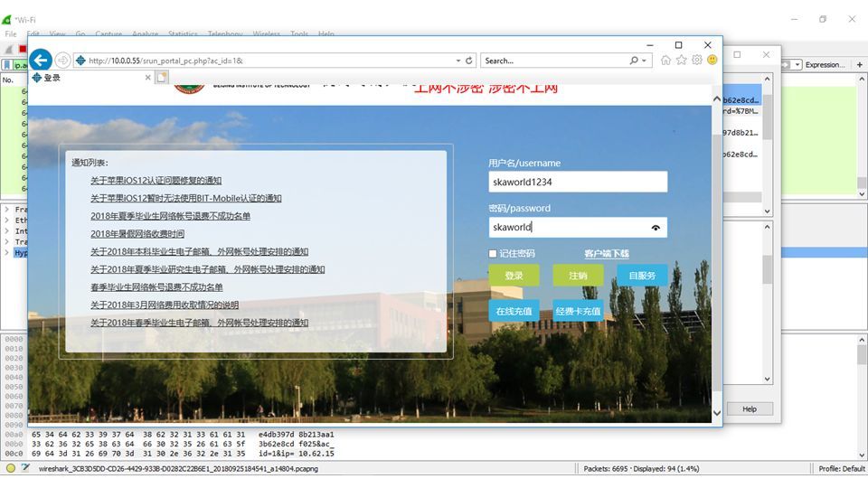Screen dimensions: 868x488
Task: Click the 注销 logout button
Action: [x=578, y=276]
